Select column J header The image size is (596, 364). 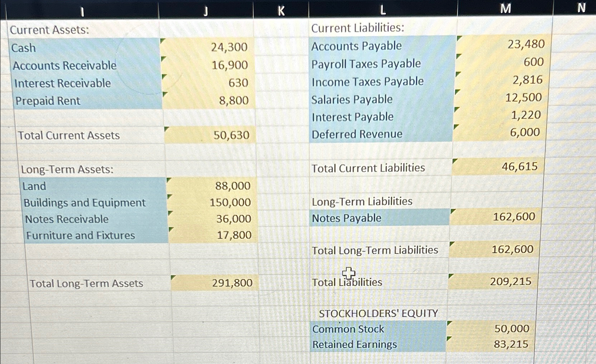tap(206, 11)
